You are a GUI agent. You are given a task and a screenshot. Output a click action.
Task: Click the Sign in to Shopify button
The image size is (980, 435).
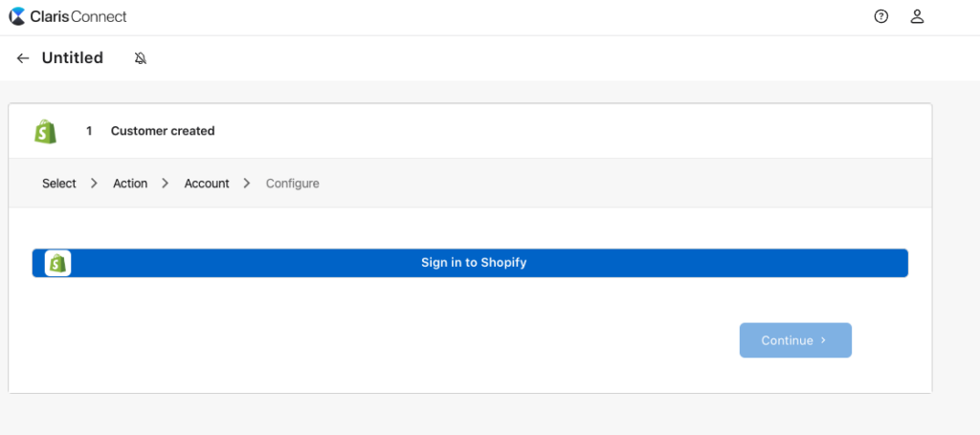pyautogui.click(x=470, y=263)
